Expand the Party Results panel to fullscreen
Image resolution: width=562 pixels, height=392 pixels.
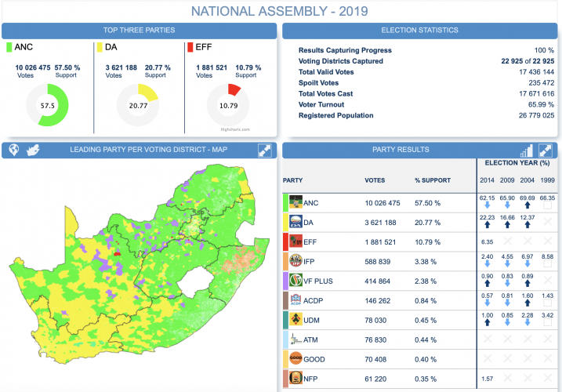545,151
